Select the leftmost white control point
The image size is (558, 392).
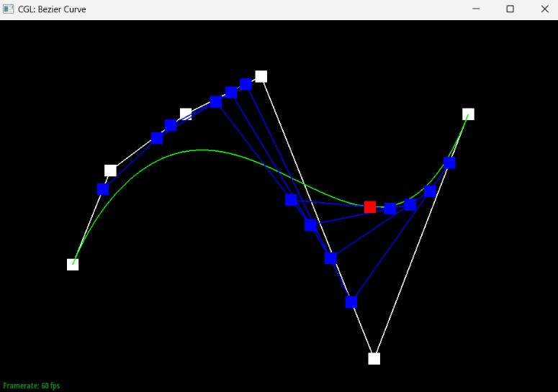click(x=73, y=264)
